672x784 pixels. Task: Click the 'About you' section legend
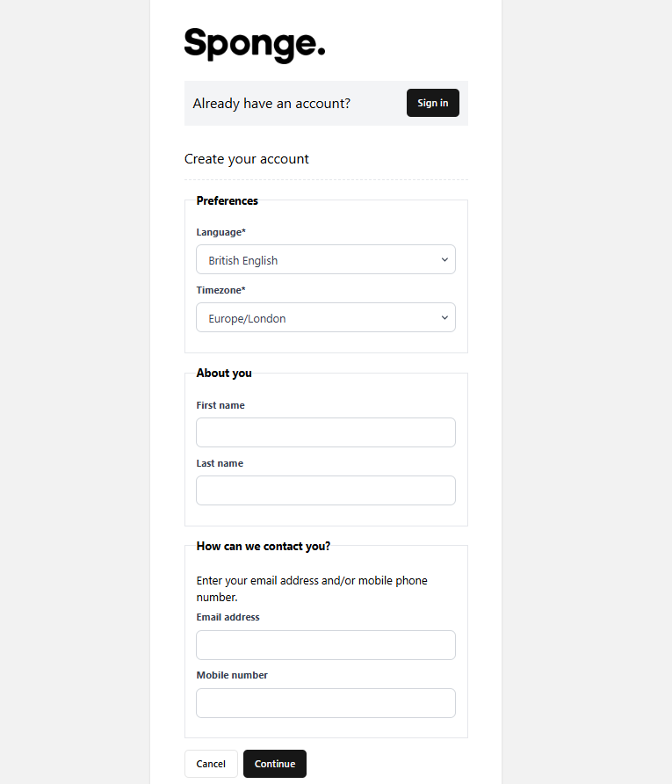[224, 374]
